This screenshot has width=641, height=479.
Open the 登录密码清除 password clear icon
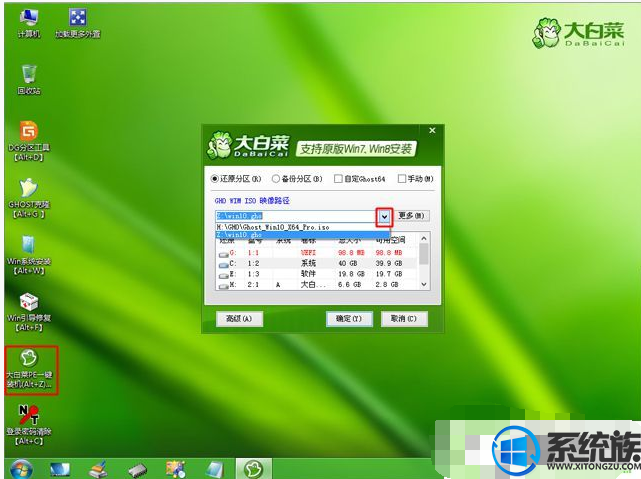pos(29,422)
